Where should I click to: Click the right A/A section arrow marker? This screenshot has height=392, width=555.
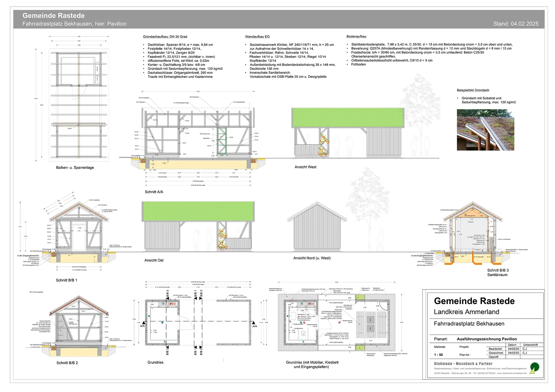[254, 322]
